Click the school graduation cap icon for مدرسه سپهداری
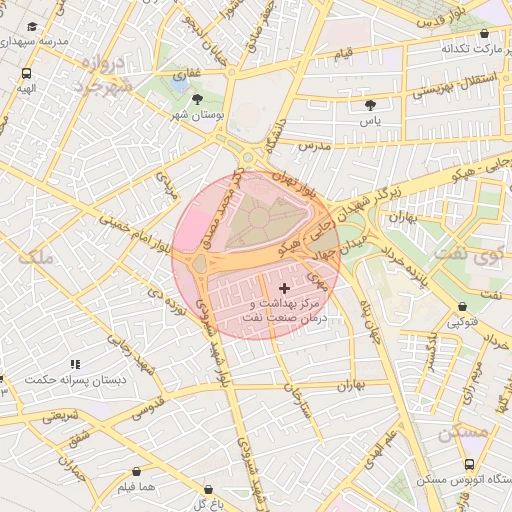The width and height of the screenshot is (512, 512). point(32,26)
